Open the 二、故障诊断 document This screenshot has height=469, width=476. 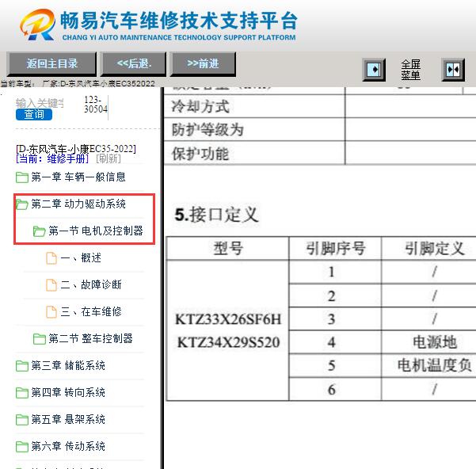[91, 284]
